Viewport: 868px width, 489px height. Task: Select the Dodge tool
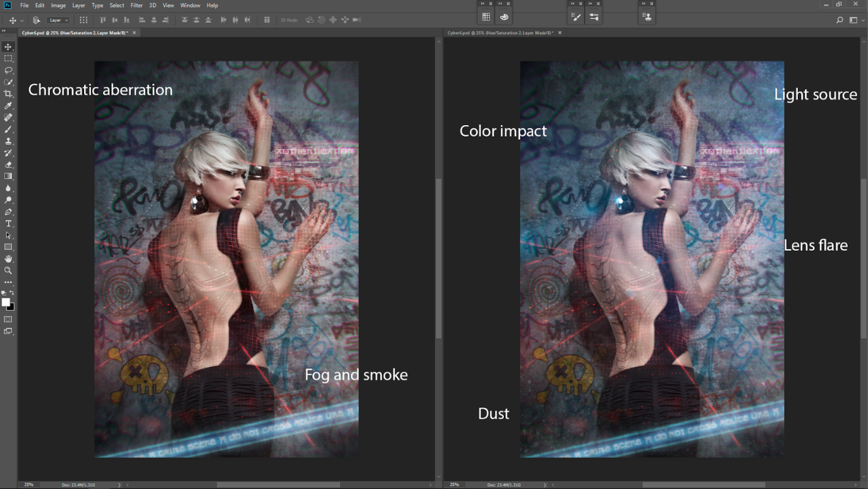click(8, 200)
